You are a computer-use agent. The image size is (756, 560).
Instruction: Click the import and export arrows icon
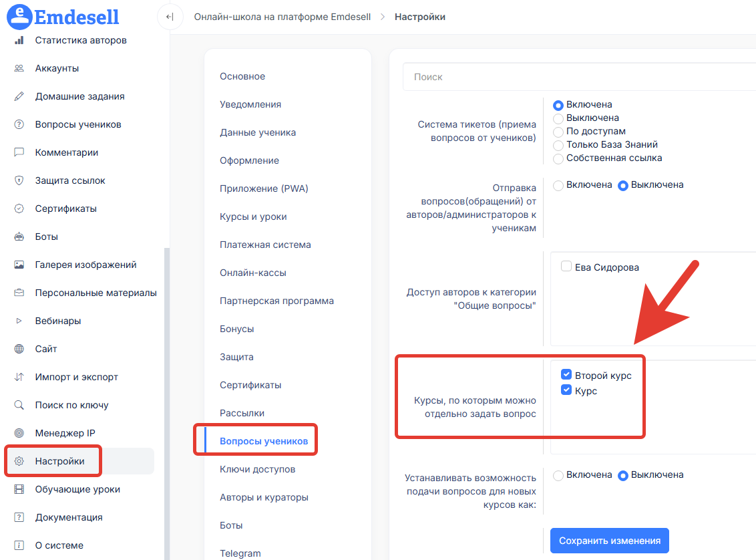click(x=19, y=377)
